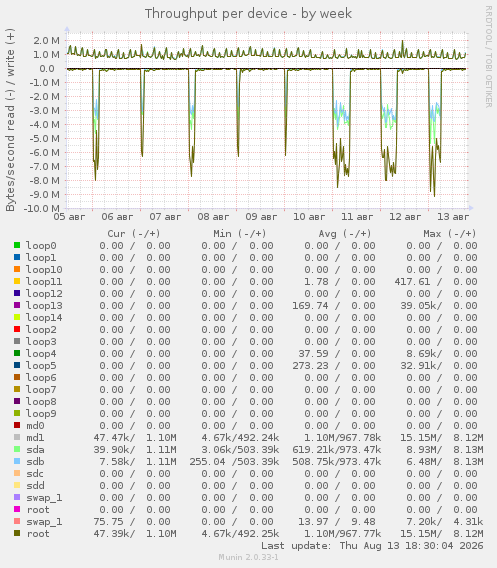Click the loop1 blue legend swatch
The width and height of the screenshot is (497, 568).
point(17,257)
